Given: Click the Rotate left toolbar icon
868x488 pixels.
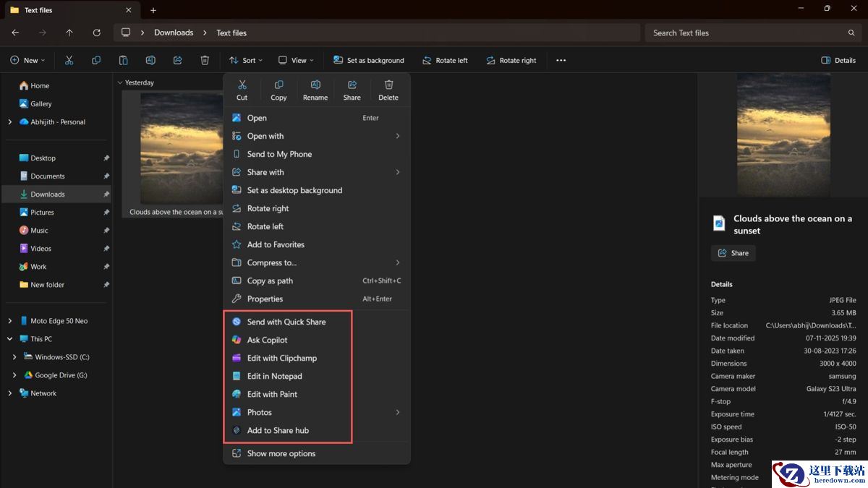Looking at the screenshot, I should pos(445,61).
